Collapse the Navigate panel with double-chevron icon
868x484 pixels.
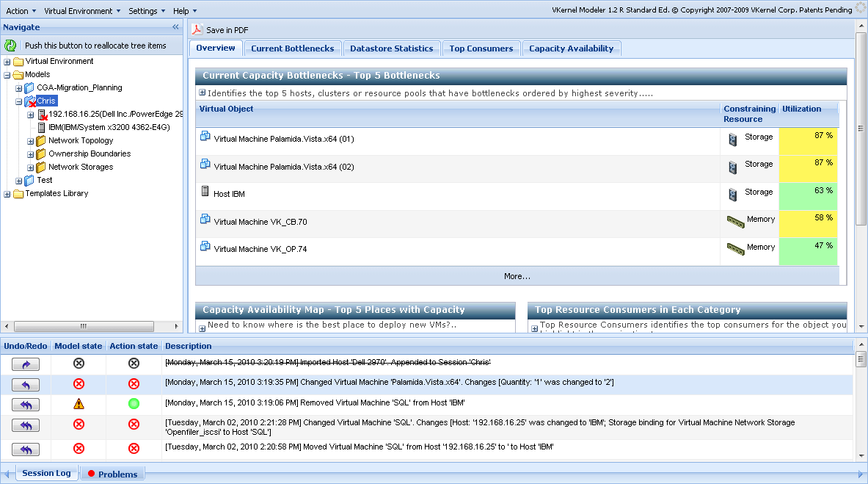click(175, 26)
